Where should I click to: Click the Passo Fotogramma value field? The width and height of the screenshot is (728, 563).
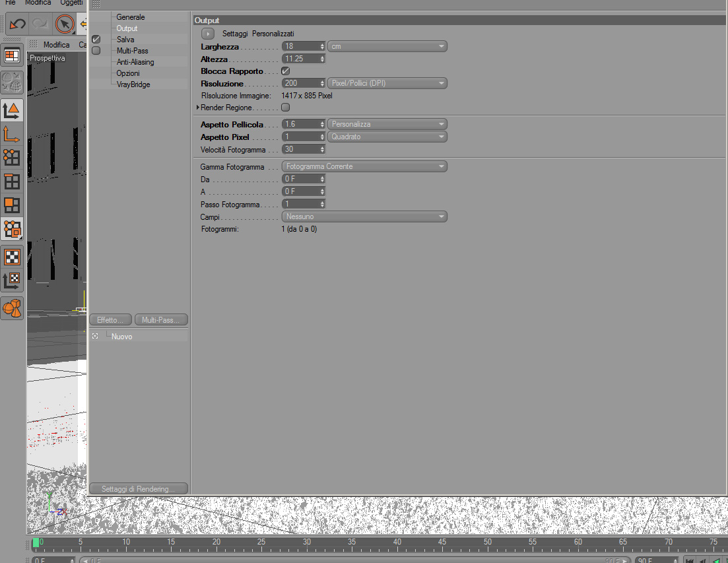(x=300, y=204)
